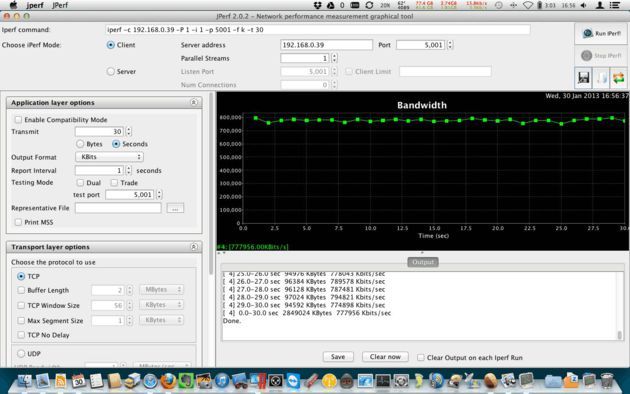The height and width of the screenshot is (394, 630).
Task: Click the Save output button
Action: point(338,357)
